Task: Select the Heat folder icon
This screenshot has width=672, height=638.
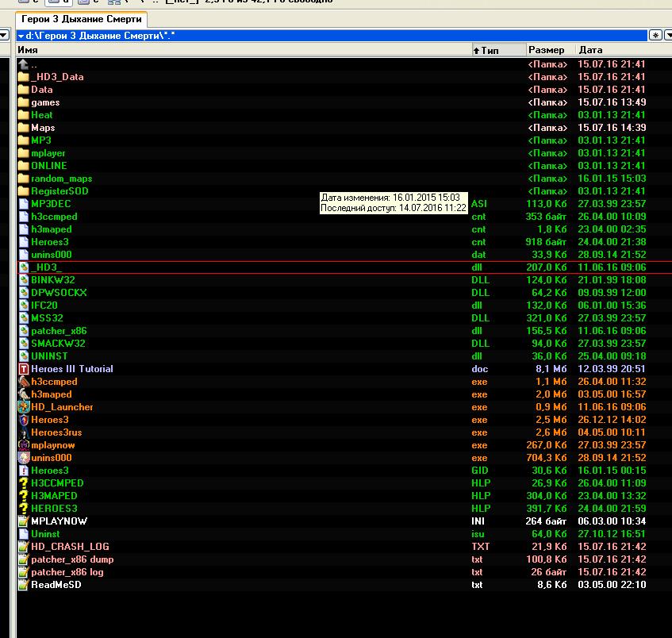Action: click(24, 115)
